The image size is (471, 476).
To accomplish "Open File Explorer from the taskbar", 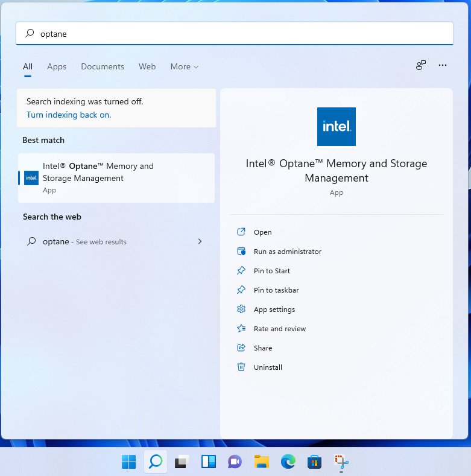I will (261, 462).
